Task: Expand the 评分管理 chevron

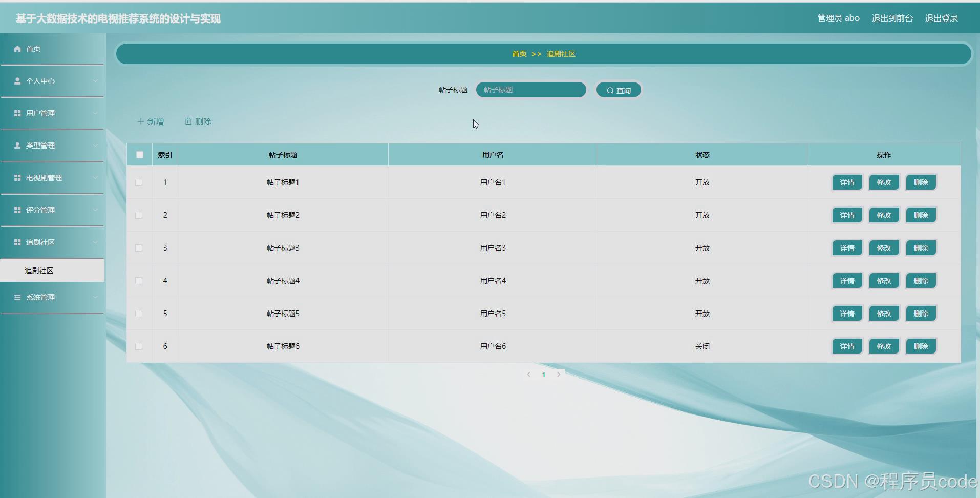Action: [x=95, y=210]
